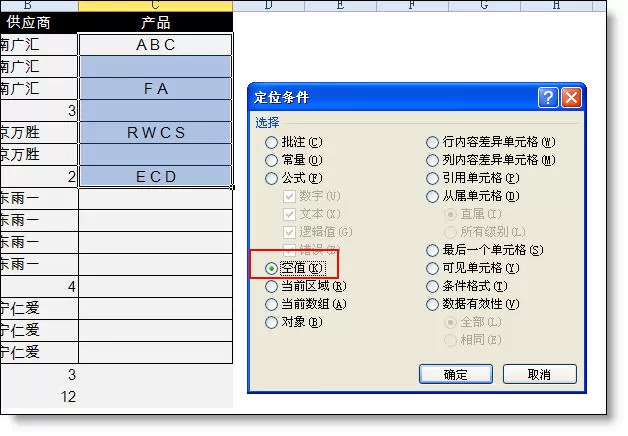Choose 从属单元格 radio button
Screen dimensions: 628x436
tap(432, 196)
